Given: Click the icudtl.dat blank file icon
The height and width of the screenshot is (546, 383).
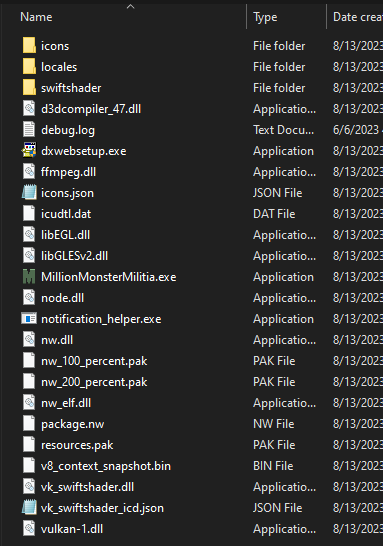Looking at the screenshot, I should tap(29, 213).
